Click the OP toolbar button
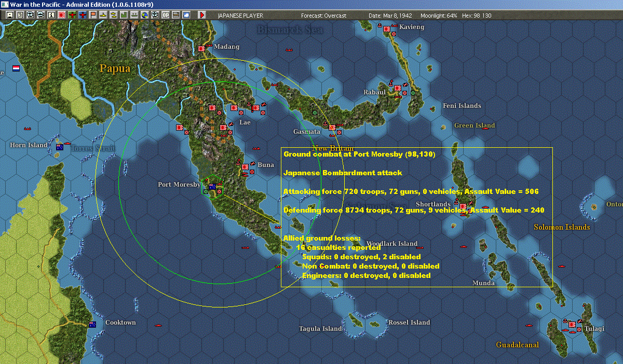This screenshot has width=623, height=364. 165,15
